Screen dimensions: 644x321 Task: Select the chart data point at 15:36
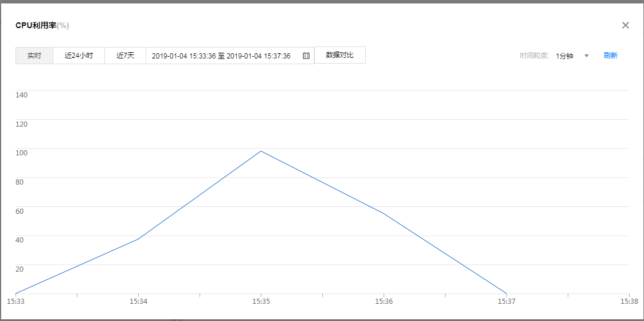(x=384, y=214)
